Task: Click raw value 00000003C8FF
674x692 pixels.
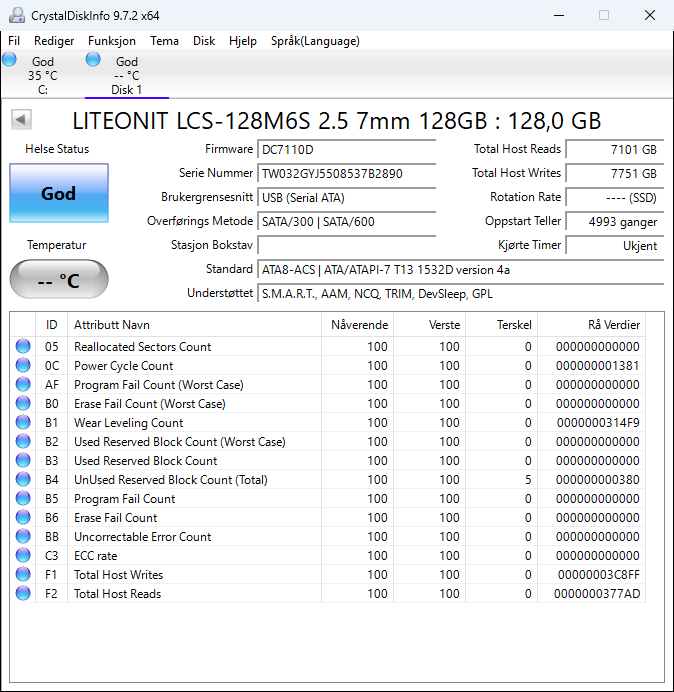Action: tap(599, 575)
